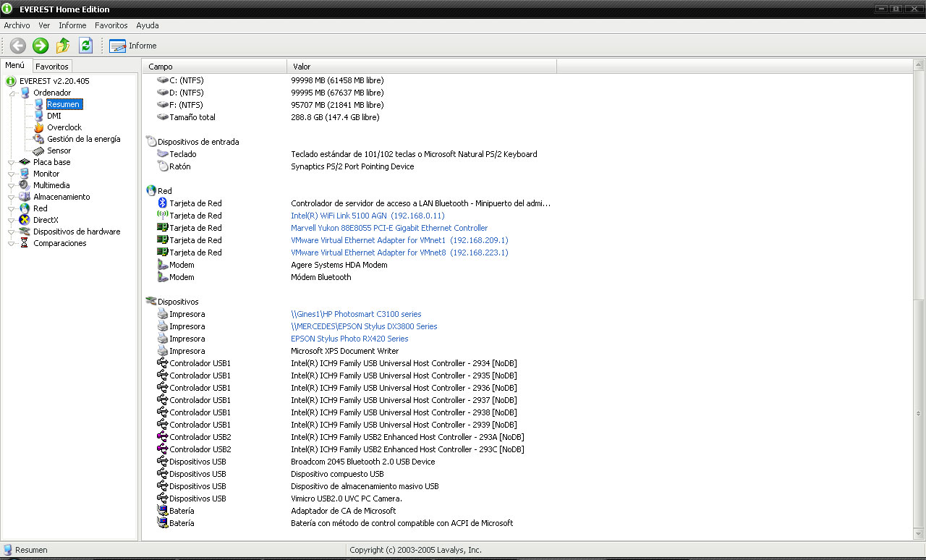Click the Multimedia icon in the tree
Viewport: 926px width, 560px height.
[x=25, y=185]
